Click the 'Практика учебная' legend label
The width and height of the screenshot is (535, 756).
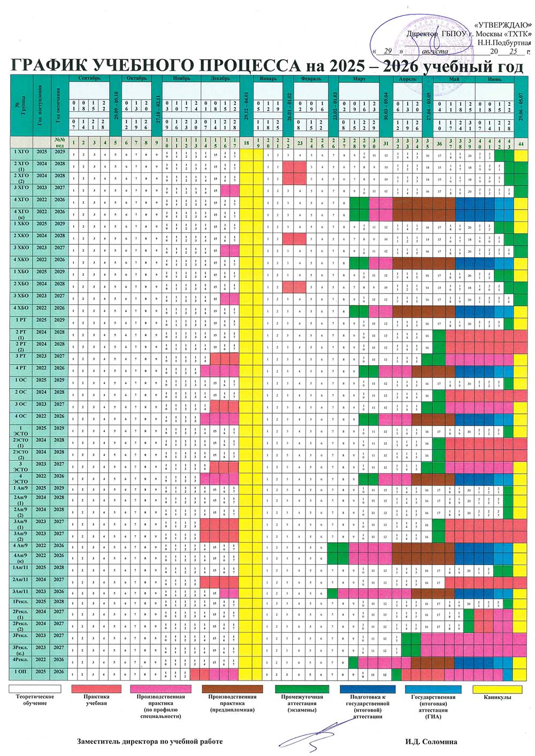(96, 700)
